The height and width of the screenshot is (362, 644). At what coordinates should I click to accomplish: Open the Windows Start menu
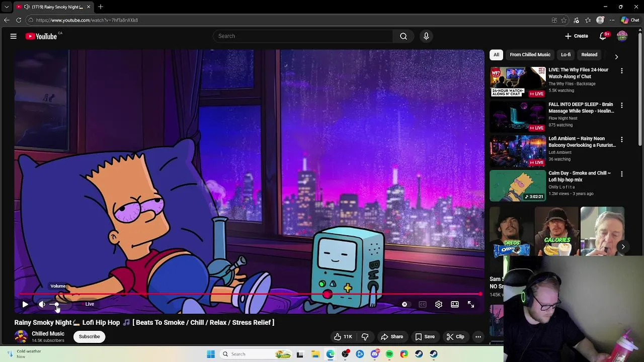(211, 354)
